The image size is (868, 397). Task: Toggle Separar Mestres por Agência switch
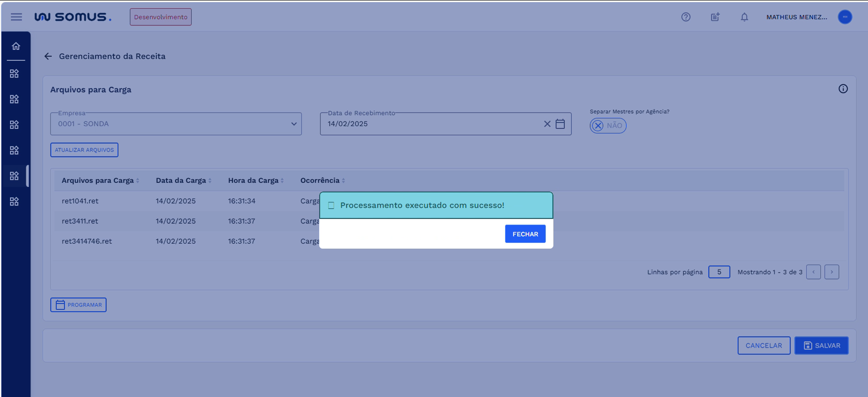(607, 126)
